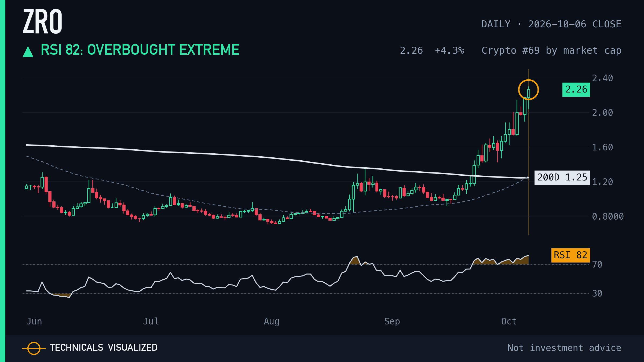Click the RSI 30 level label
The width and height of the screenshot is (644, 362).
point(597,293)
